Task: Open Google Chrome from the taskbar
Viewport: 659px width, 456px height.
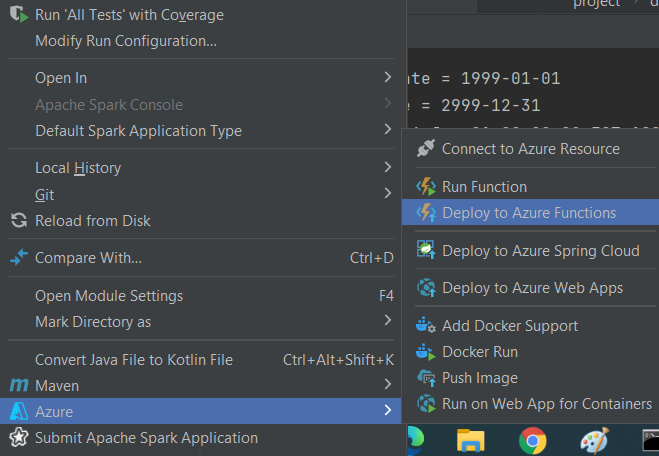Action: (532, 440)
